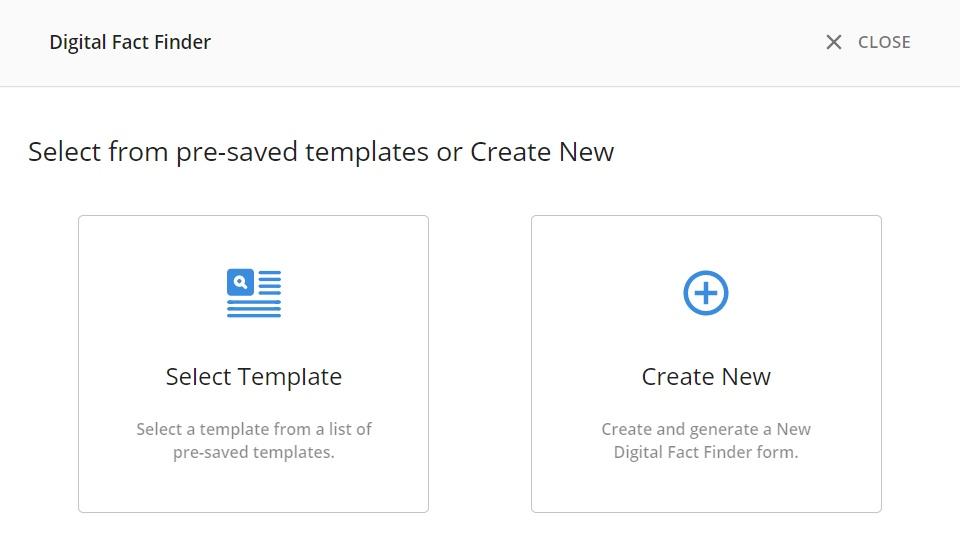Open the Create New card
Screen dimensions: 960x551
[706, 364]
